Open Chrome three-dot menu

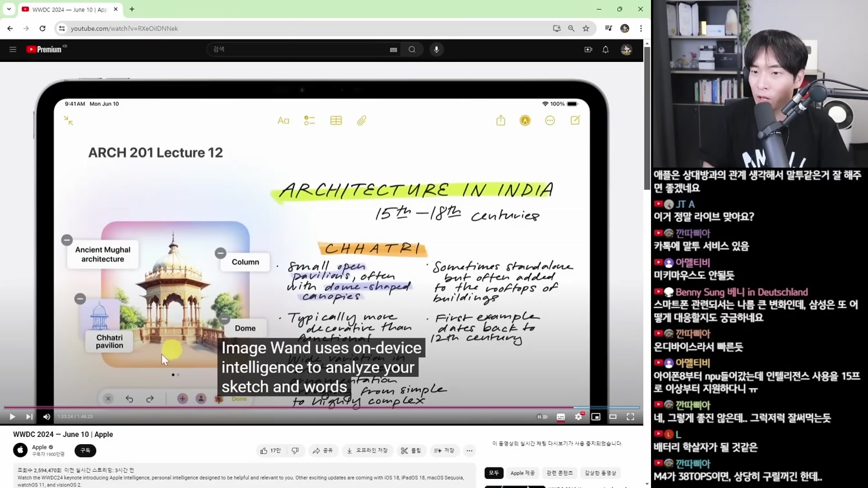coord(641,28)
